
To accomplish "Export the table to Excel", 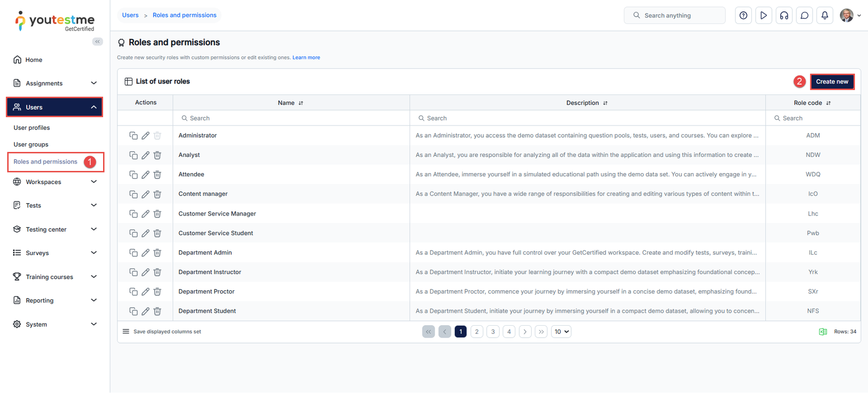I will [x=822, y=332].
